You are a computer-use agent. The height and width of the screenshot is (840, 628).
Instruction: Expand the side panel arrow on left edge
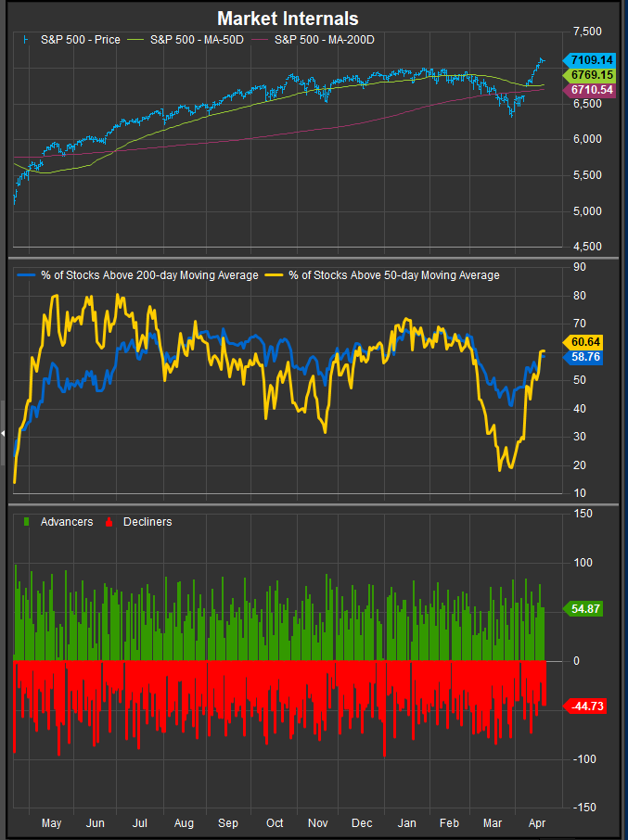[x=4, y=433]
